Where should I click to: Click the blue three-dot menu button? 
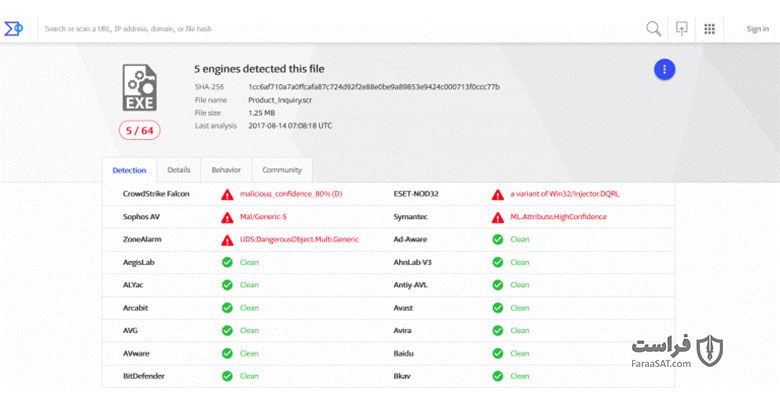(665, 70)
